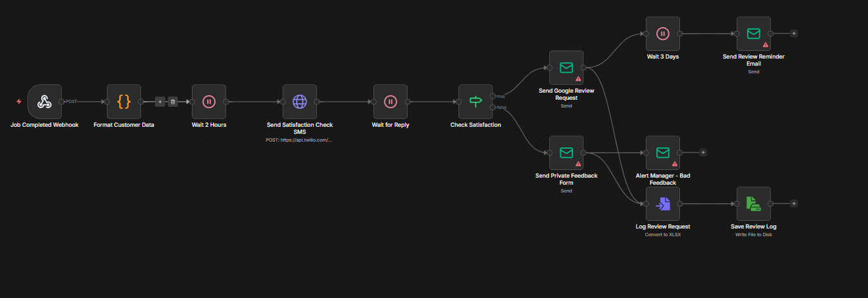Select the Job Completed Webhook node
This screenshot has width=868, height=298.
tap(44, 102)
